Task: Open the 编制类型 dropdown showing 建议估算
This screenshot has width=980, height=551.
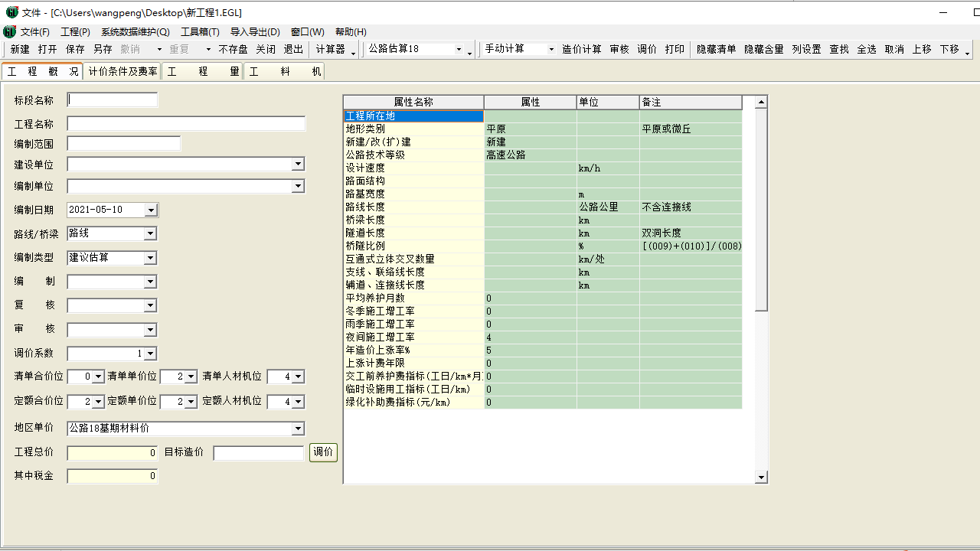Action: click(150, 258)
